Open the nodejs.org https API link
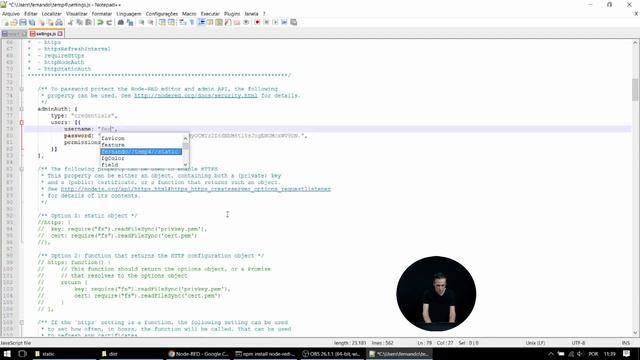Screen dimensions: 640x360 coord(196,189)
